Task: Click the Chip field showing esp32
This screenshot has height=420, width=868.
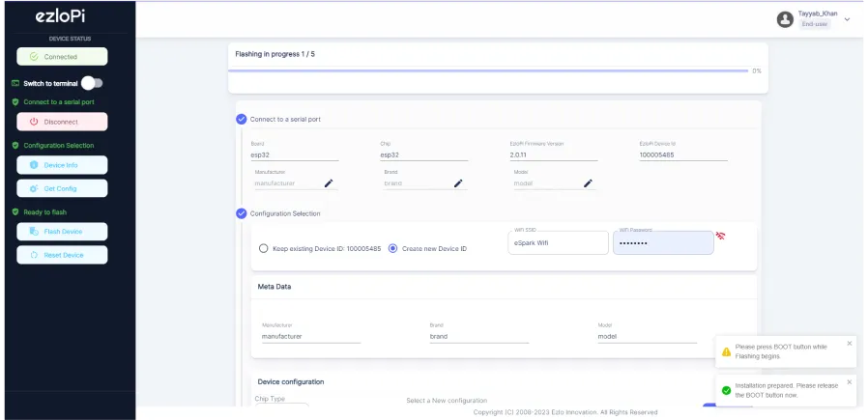Action: (x=424, y=155)
